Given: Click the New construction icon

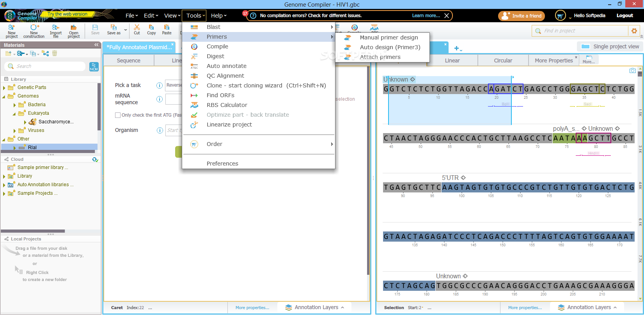Looking at the screenshot, I should point(34,31).
